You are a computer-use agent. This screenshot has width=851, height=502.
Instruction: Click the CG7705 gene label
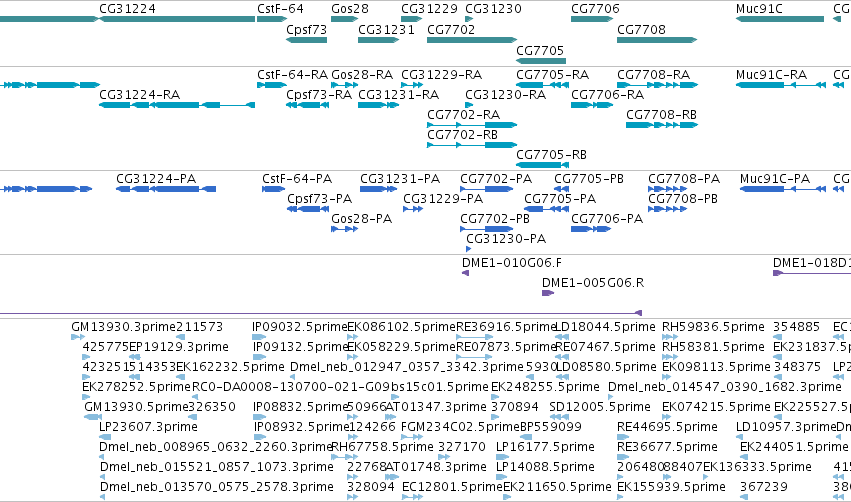(539, 50)
